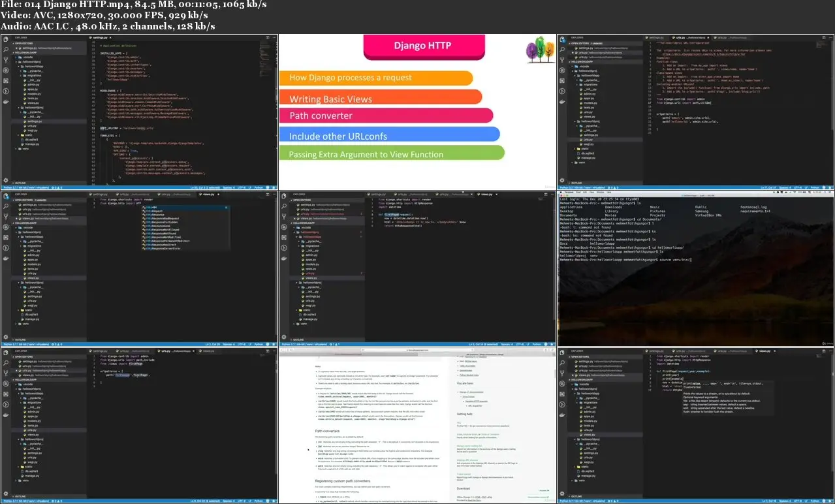Viewport: 835px width, 504px height.
Task: Click Spaces: 4 indicator in URL Configuration frame
Action: [x=785, y=188]
